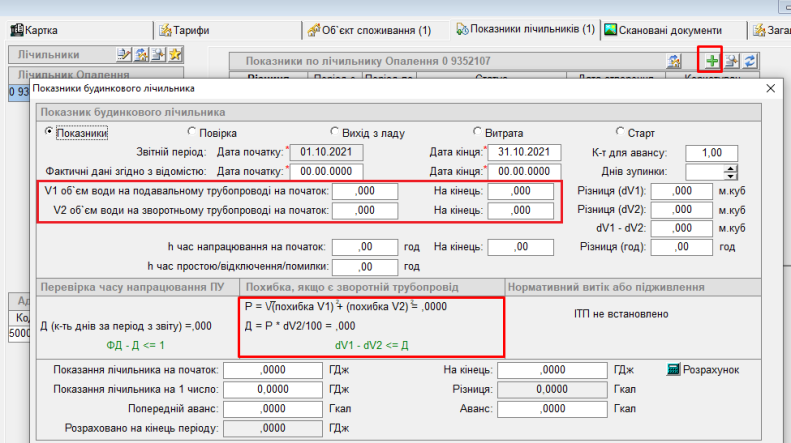Click the edit reading icon beside green plus
791x443 pixels.
pos(731,62)
